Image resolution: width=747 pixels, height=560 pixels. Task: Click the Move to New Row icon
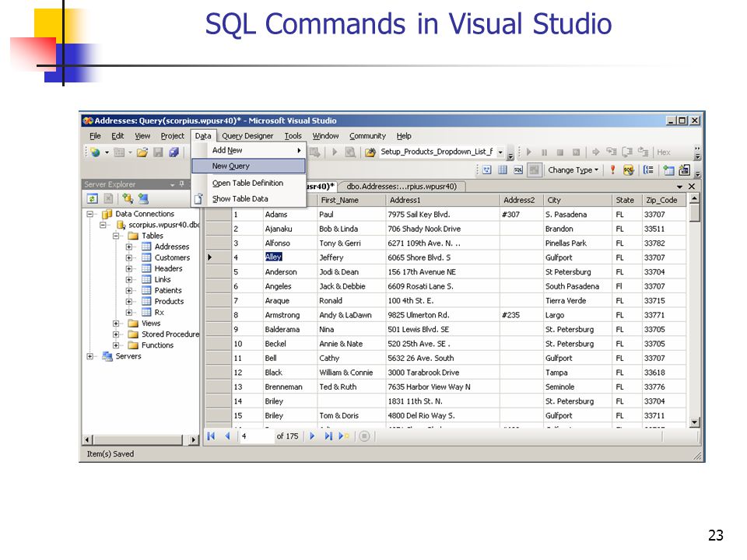344,436
